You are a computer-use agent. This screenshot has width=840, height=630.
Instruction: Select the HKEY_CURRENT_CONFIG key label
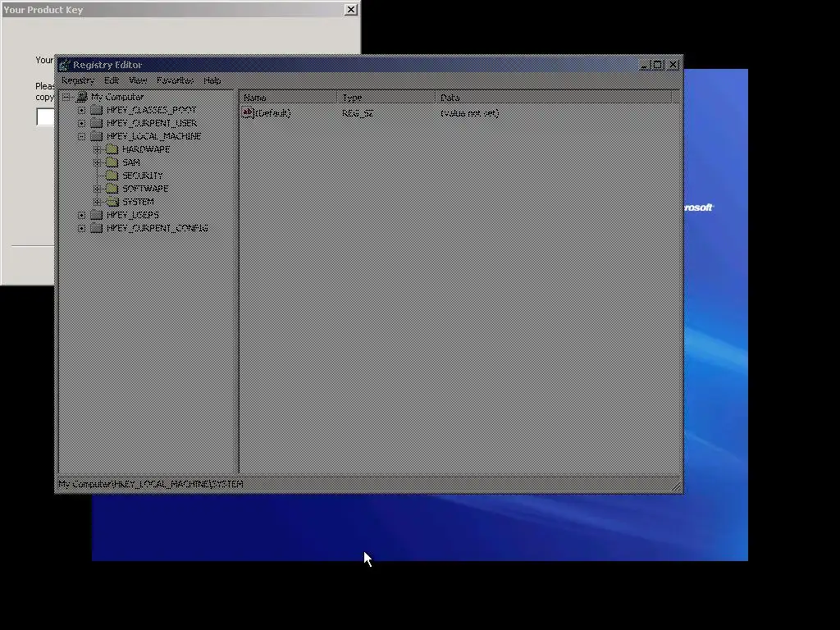(x=157, y=228)
